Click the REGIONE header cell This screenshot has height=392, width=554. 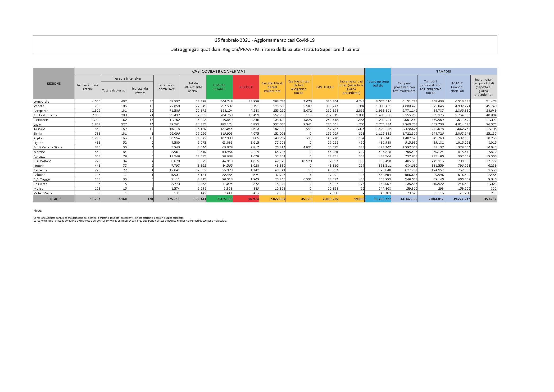pos(54,83)
